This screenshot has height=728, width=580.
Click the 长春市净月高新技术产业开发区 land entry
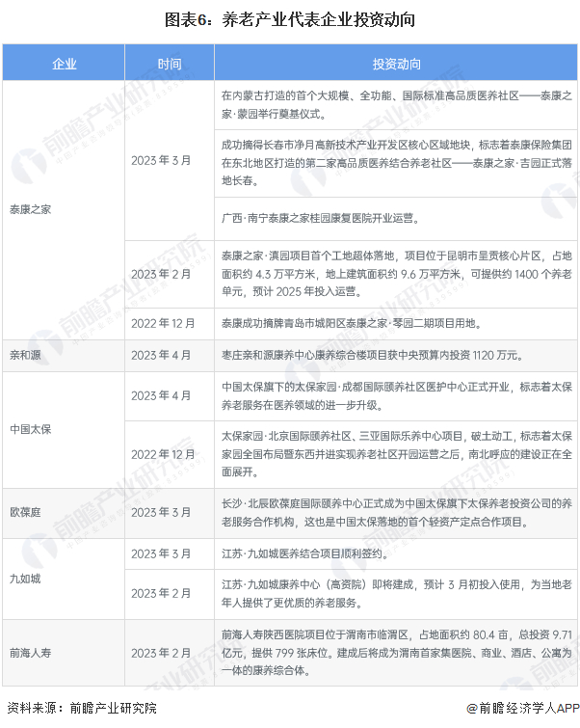(x=396, y=163)
